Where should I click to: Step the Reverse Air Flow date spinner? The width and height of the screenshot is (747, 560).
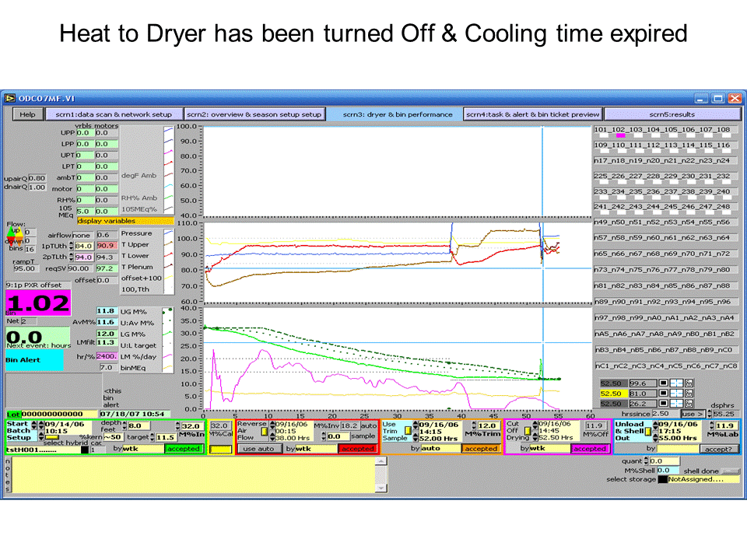272,425
